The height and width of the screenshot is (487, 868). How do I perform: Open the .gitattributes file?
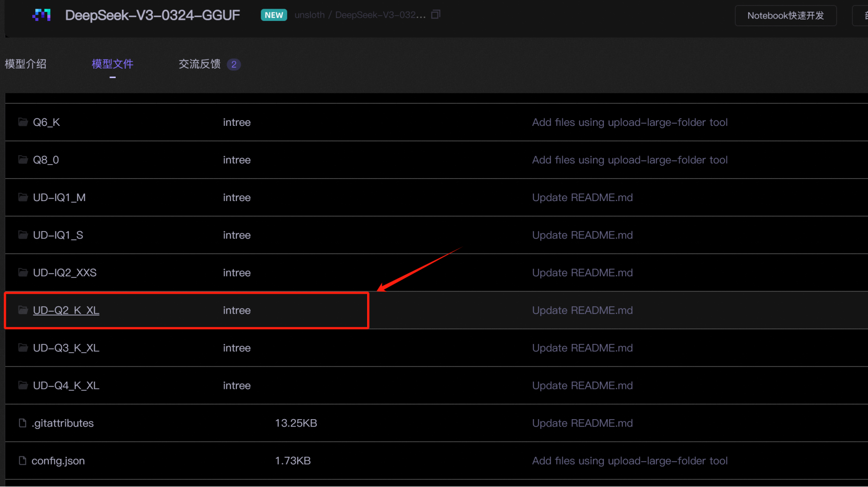(x=62, y=423)
